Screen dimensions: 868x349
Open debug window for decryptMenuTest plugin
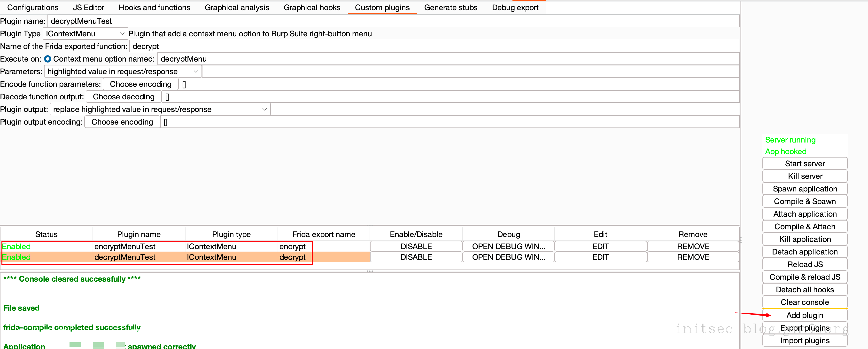[x=508, y=257]
